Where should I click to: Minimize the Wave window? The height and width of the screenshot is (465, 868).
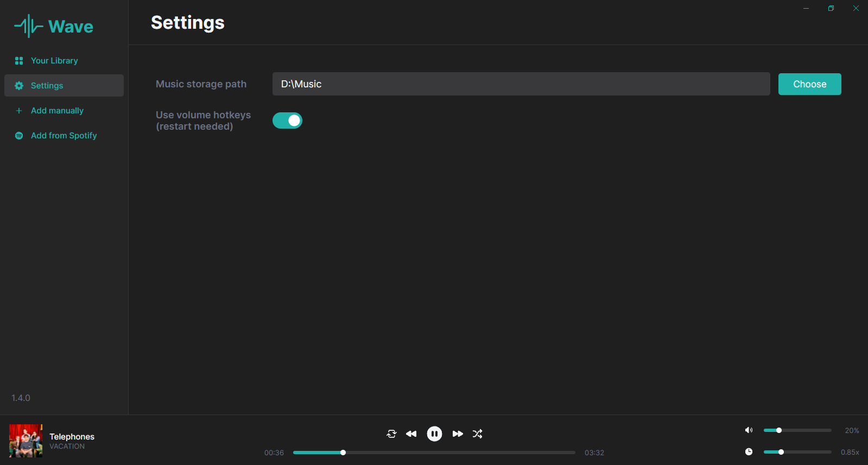pyautogui.click(x=806, y=8)
